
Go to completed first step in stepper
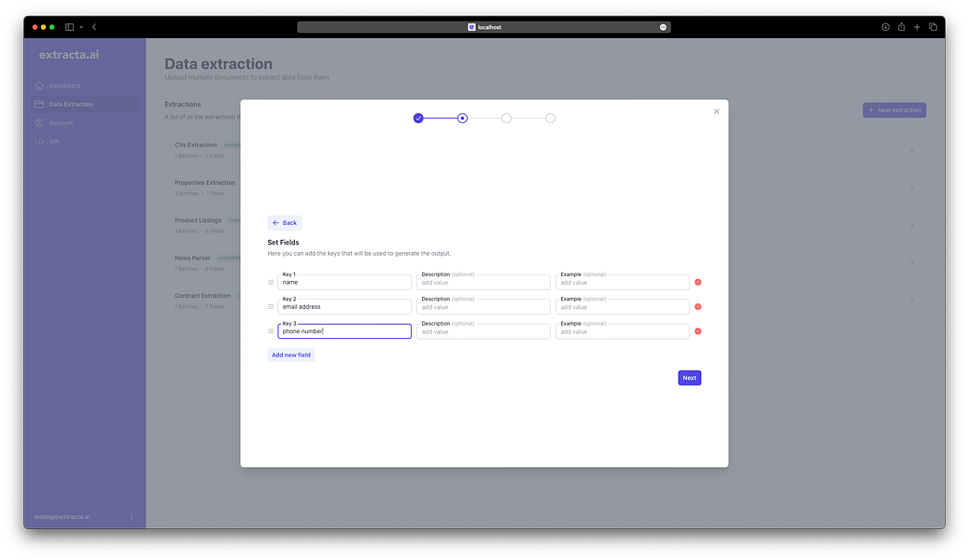coord(418,118)
